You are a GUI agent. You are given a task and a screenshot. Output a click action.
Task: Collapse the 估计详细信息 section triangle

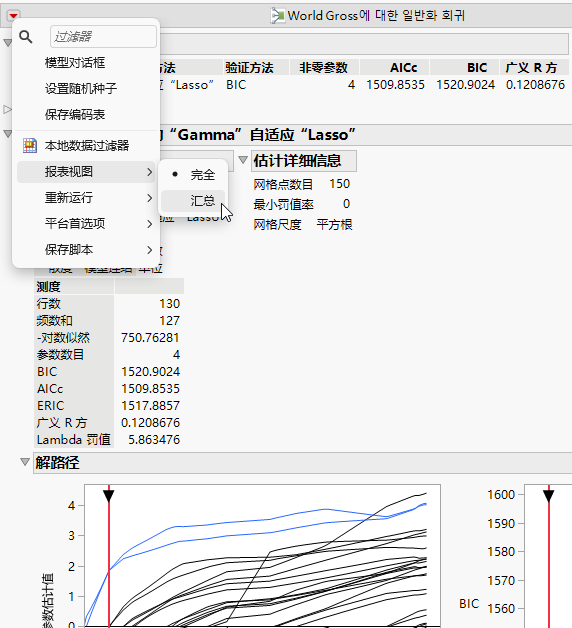pyautogui.click(x=243, y=160)
